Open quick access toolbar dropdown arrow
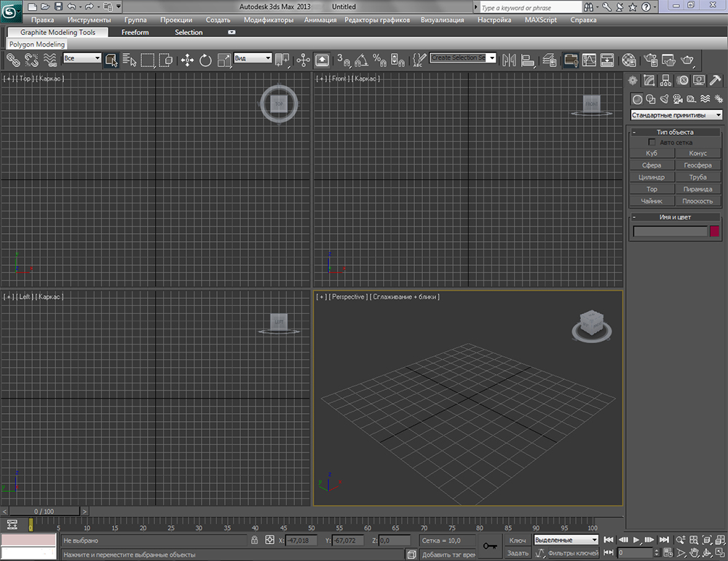728x561 pixels. click(x=119, y=7)
